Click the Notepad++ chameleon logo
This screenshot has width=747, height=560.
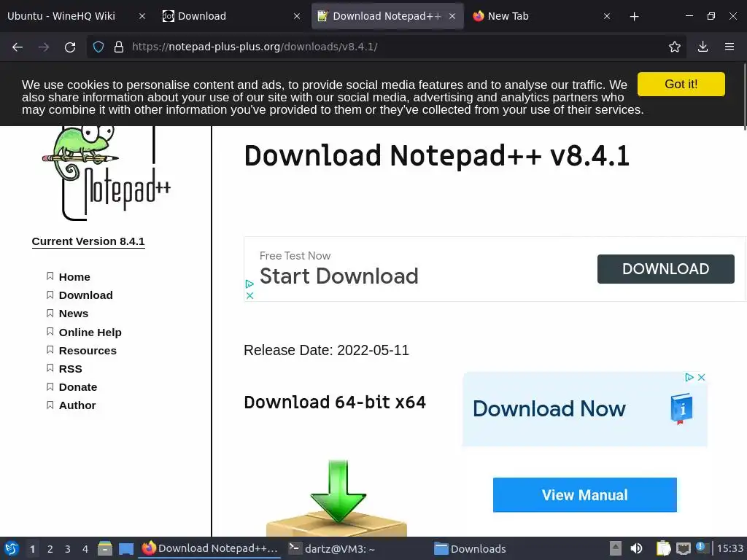tap(107, 174)
